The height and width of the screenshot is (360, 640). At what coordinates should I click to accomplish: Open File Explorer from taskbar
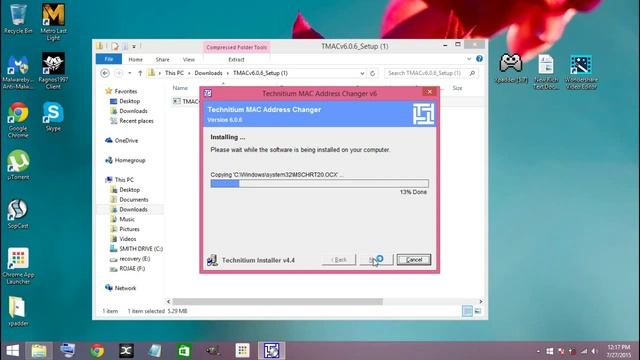click(39, 351)
